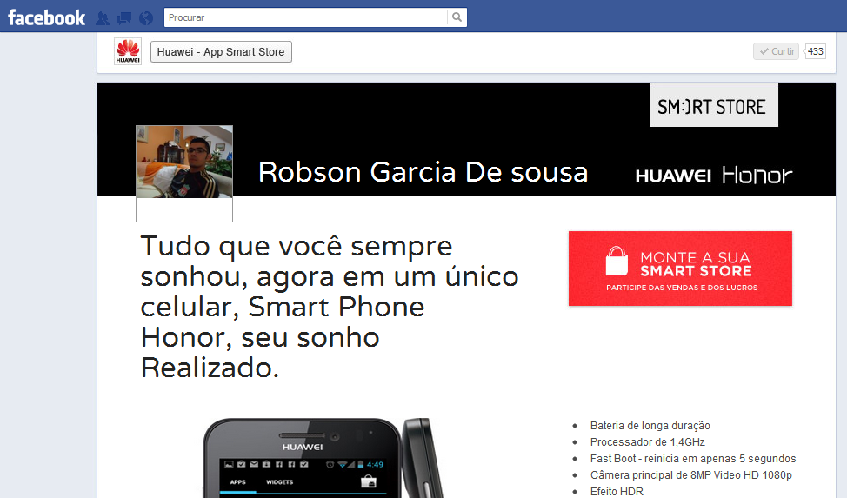Focus the Procurar search field
The height and width of the screenshot is (504, 847).
pyautogui.click(x=306, y=17)
